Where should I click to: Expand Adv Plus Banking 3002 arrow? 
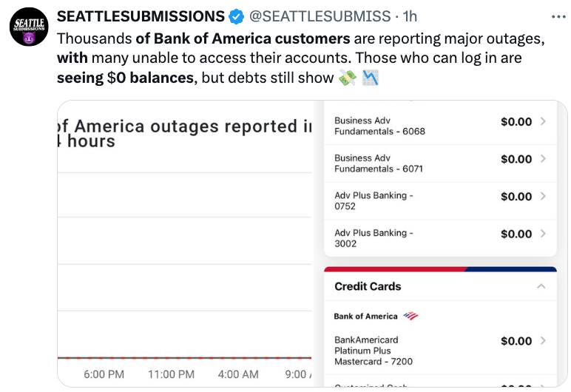click(544, 234)
